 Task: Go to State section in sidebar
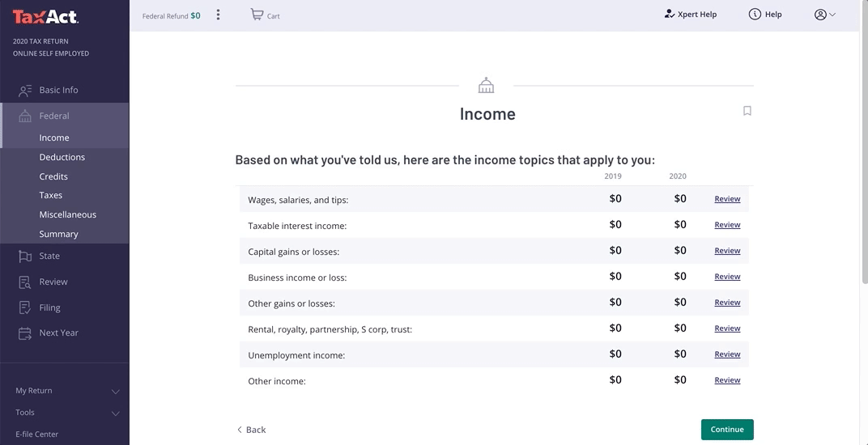[49, 256]
